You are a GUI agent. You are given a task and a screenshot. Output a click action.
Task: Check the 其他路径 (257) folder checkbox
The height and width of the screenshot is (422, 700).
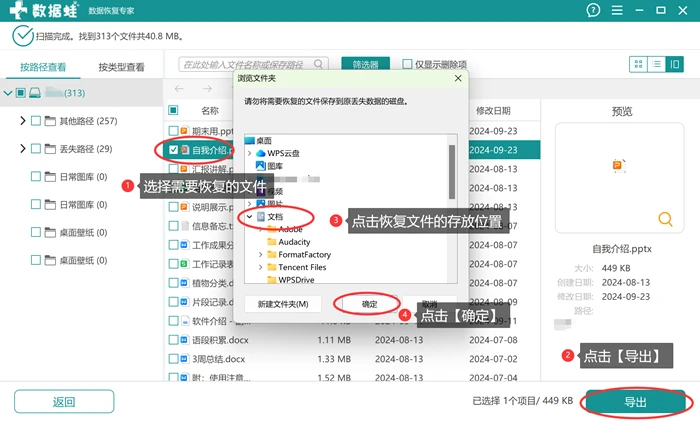tap(36, 121)
